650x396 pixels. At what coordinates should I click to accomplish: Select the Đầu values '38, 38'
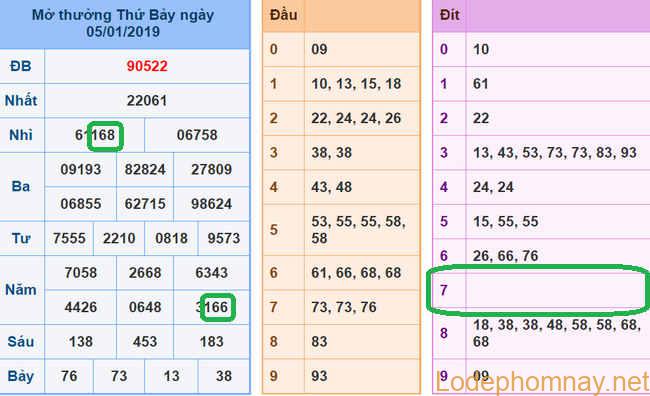click(332, 153)
